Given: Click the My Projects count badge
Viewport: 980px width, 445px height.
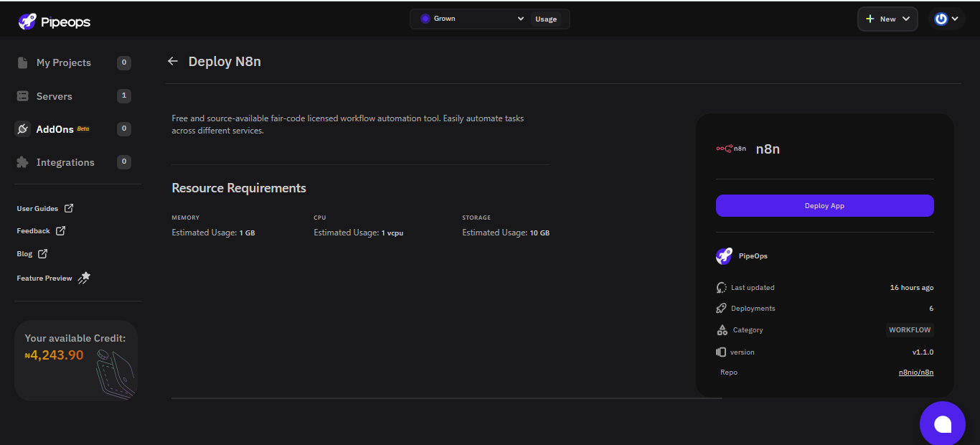Looking at the screenshot, I should click(124, 63).
